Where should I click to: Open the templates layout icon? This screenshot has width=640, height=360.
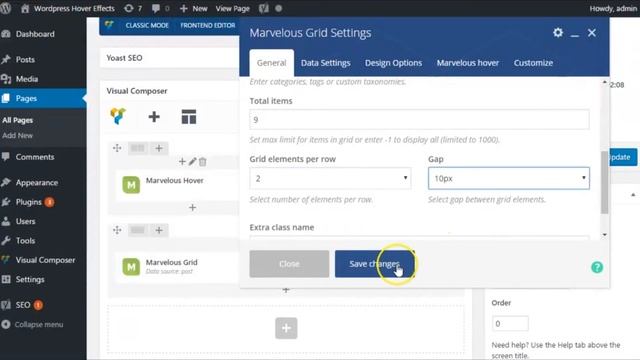189,117
